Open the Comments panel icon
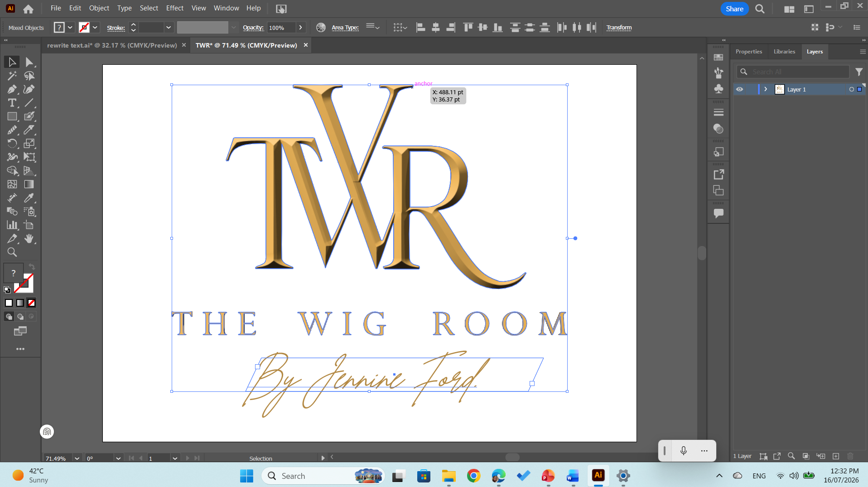 719,213
